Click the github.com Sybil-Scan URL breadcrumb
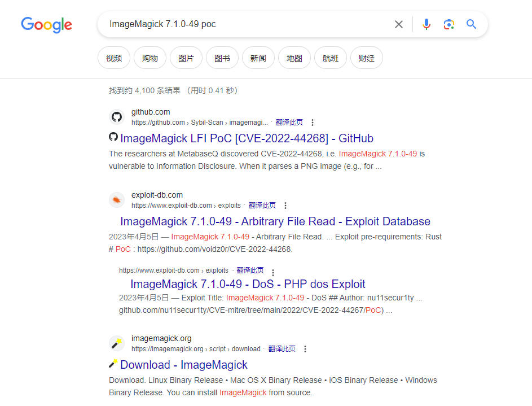Viewport: 532px width, 406px height. 200,123
